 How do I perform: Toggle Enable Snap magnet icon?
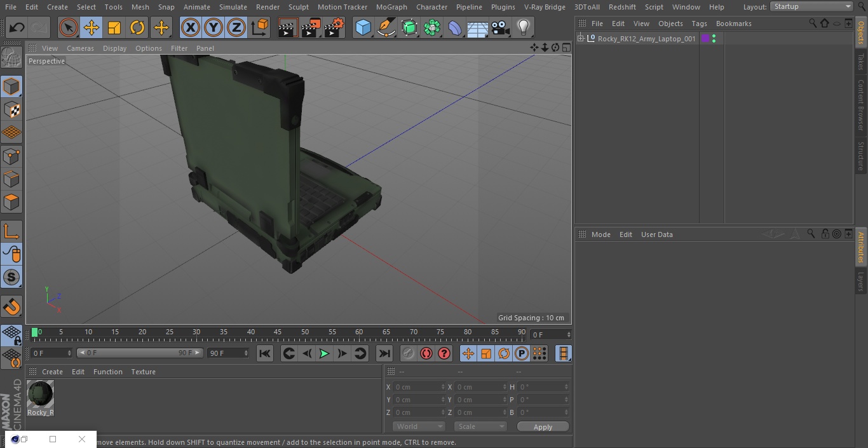(x=11, y=307)
